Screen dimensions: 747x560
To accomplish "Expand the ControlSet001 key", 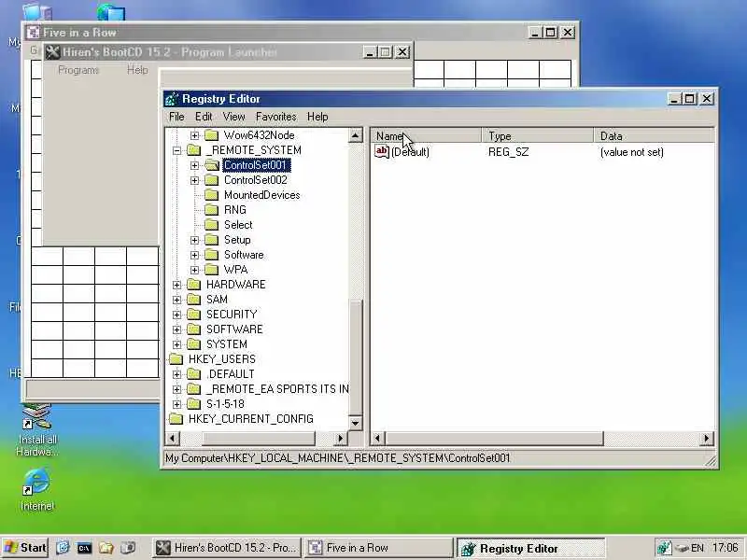I will 194,165.
